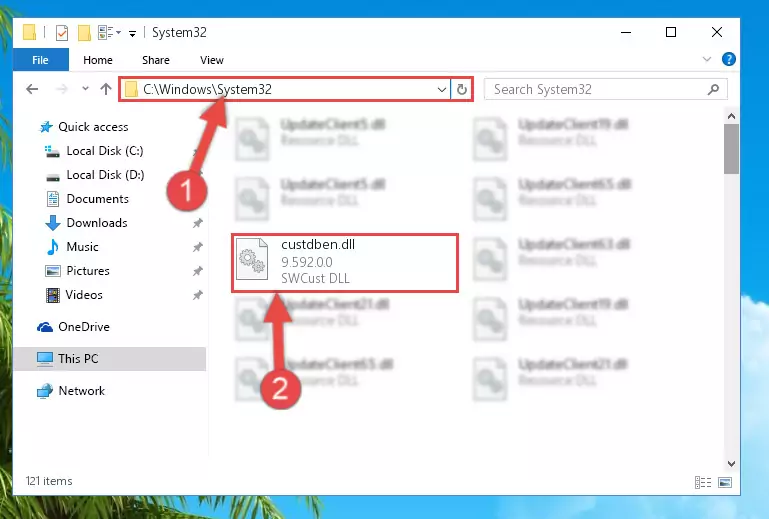Click the Videos filmstrip icon in sidebar

53,295
